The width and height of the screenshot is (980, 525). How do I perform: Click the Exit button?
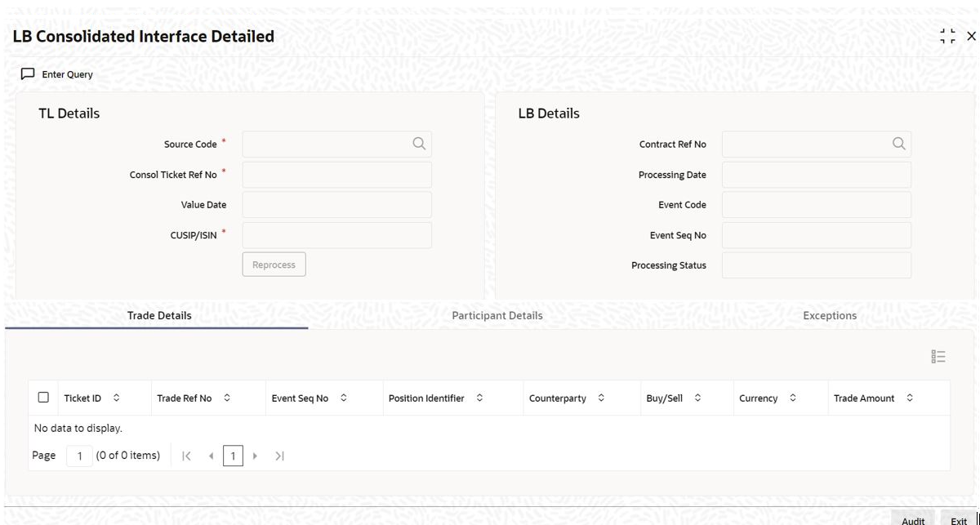click(x=959, y=520)
